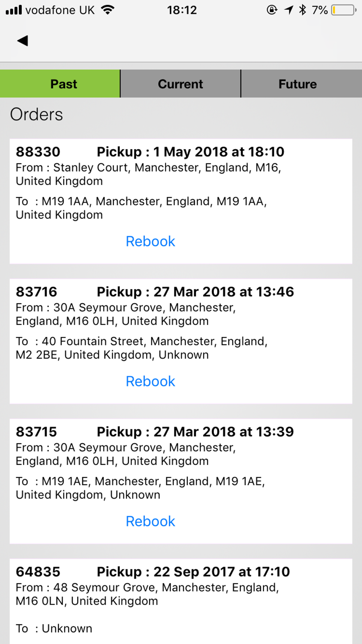Switch to the Past tab
The width and height of the screenshot is (362, 644).
pyautogui.click(x=60, y=84)
